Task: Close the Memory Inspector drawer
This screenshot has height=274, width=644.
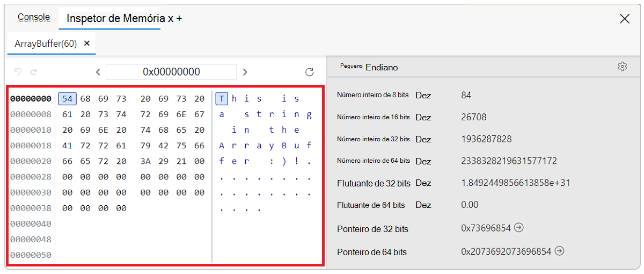Action: 625,19
